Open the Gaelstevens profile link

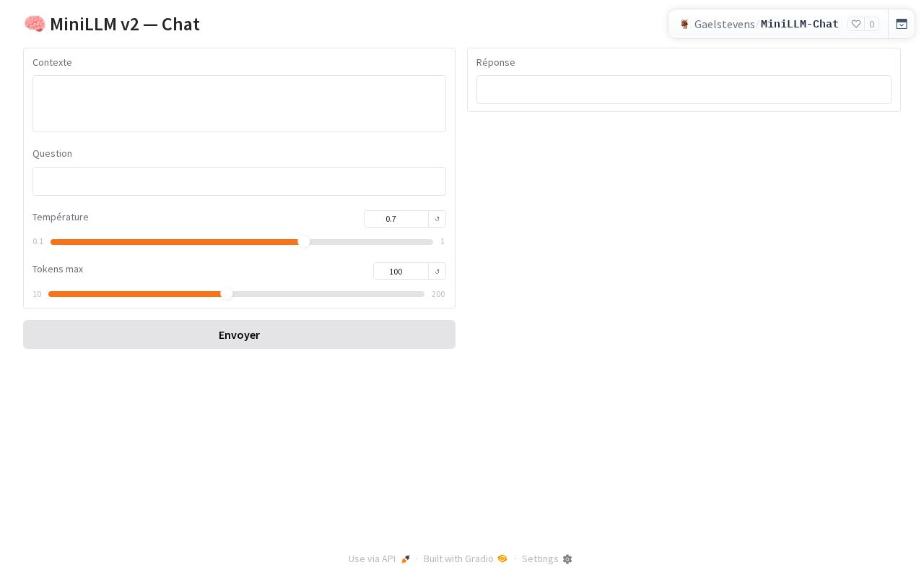tap(725, 24)
